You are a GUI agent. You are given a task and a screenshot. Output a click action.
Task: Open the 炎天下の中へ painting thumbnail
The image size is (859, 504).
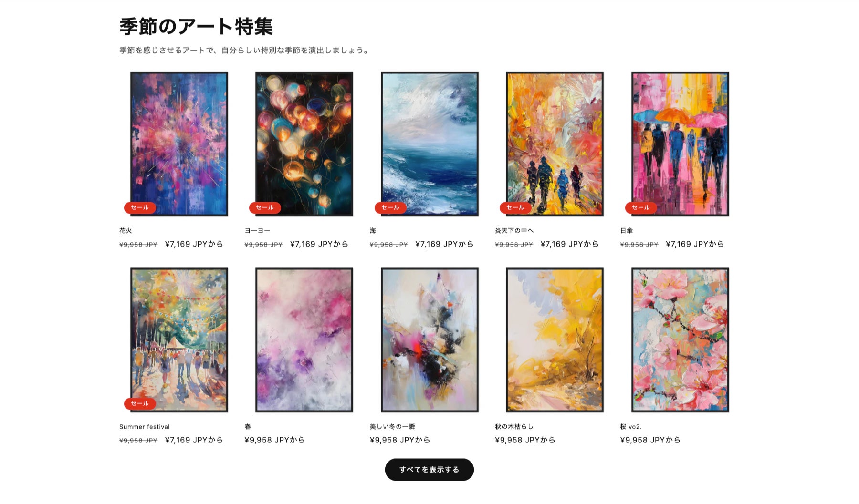pos(555,144)
